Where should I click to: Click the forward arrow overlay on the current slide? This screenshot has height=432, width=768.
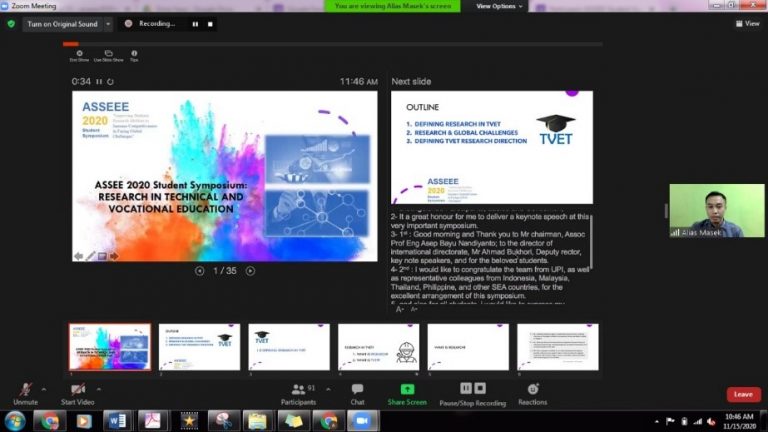tap(114, 256)
